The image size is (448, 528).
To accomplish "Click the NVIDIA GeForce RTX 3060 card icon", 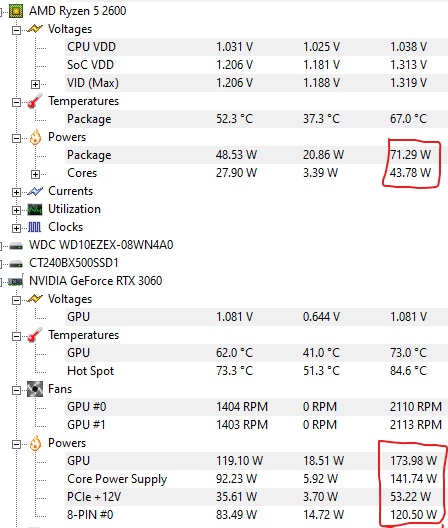I will coord(15,281).
